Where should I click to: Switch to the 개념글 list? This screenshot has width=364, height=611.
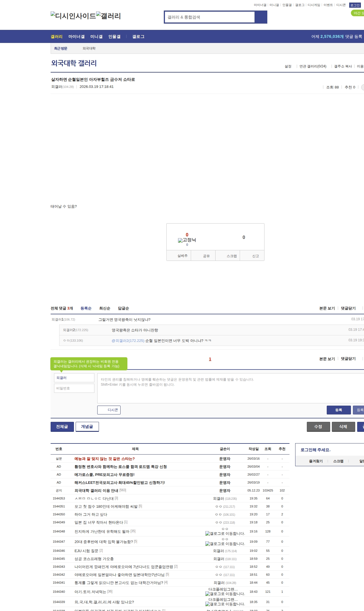click(x=87, y=427)
